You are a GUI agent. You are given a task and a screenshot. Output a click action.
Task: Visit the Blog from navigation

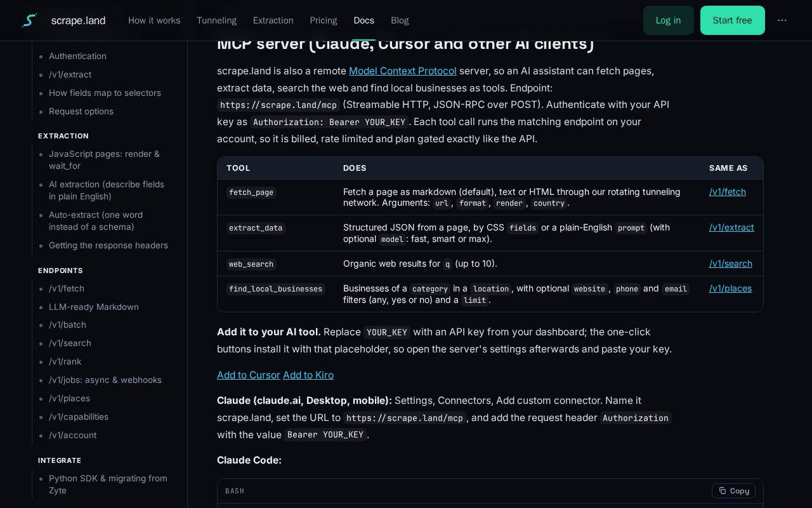(400, 20)
